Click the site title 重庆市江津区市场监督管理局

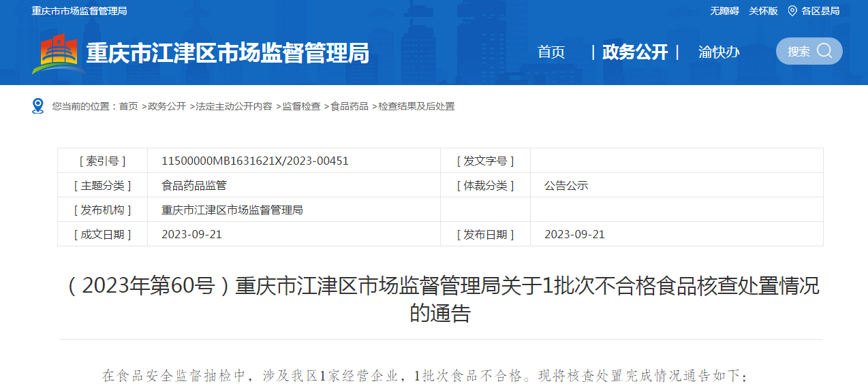(x=228, y=53)
